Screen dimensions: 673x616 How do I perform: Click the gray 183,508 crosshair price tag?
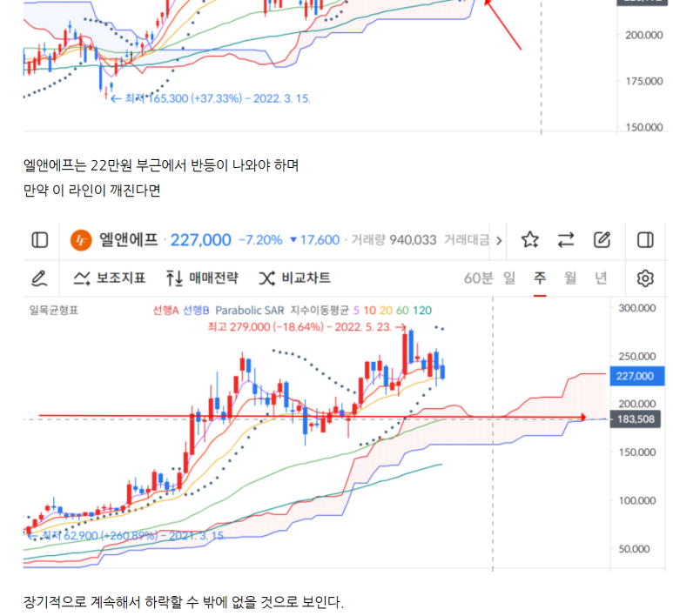click(x=636, y=419)
